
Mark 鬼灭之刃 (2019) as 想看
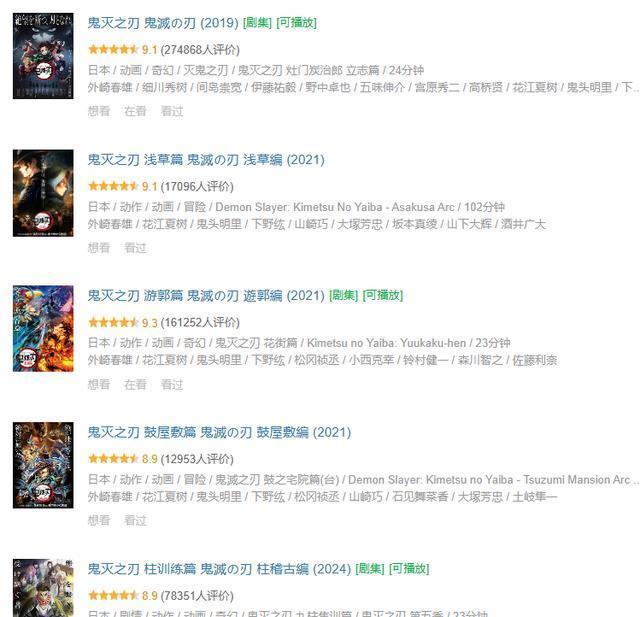[x=99, y=111]
